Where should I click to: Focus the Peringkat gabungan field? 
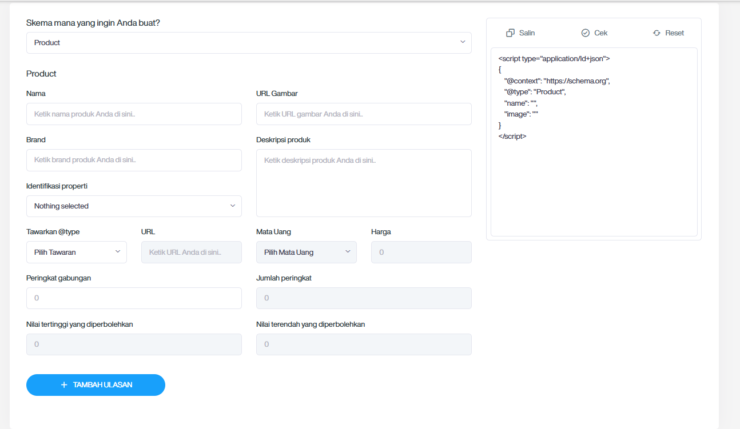134,298
